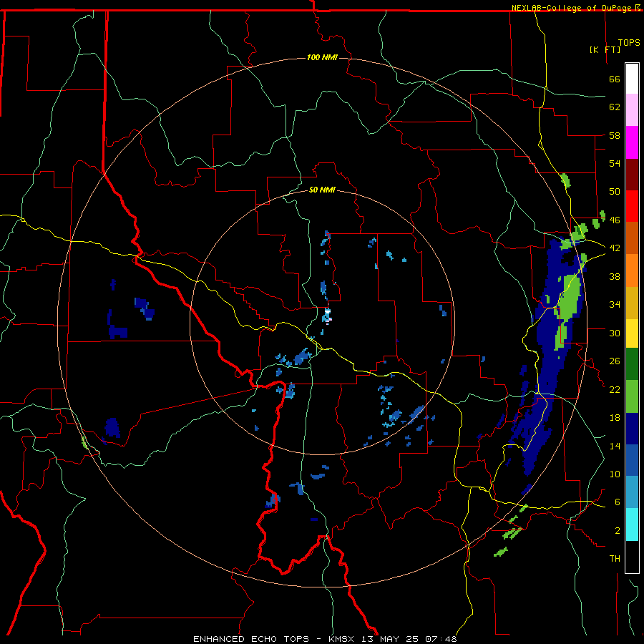The image size is (644, 644).
Task: Click the KMSX station identifier in caption
Action: pyautogui.click(x=343, y=639)
